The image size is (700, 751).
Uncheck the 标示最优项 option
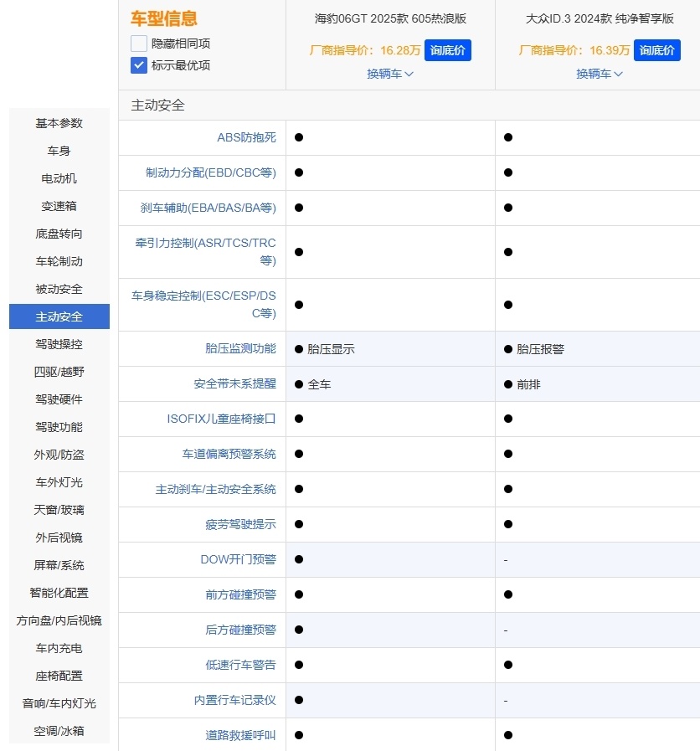click(x=138, y=64)
